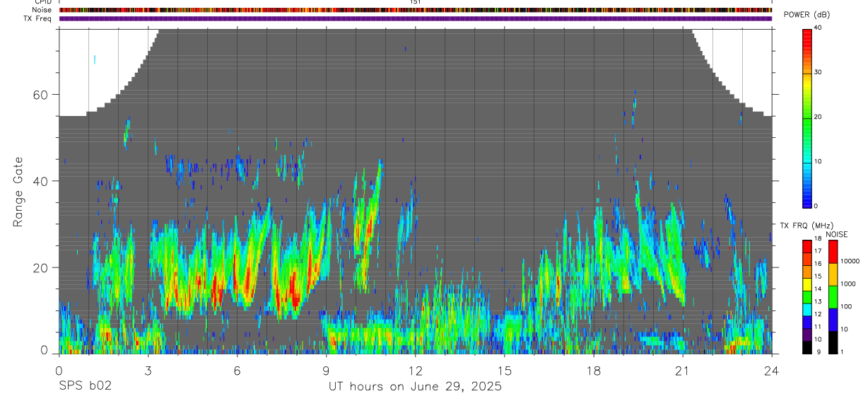Click the 'Noise' row label at top

point(42,10)
